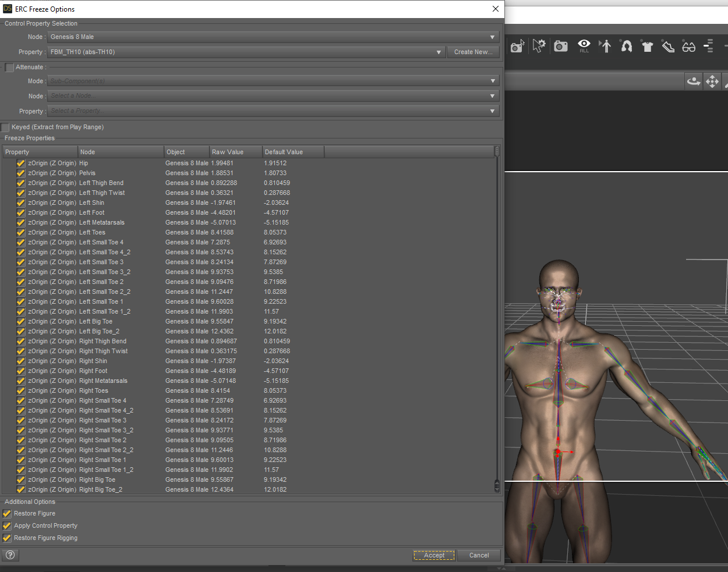Screen dimensions: 728x572
Task: Click the clothing t-shirt toolbar icon
Action: [x=647, y=47]
